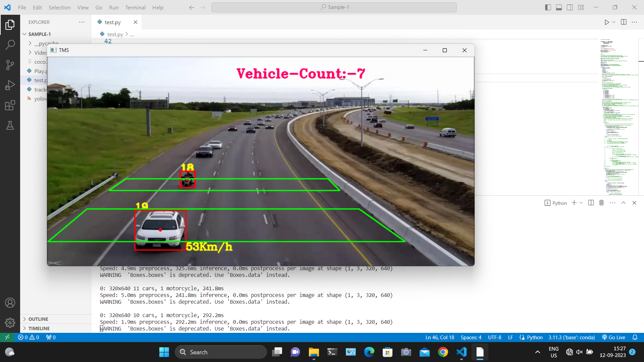Open the Manage gear icon
Image resolution: width=644 pixels, height=362 pixels.
click(10, 322)
